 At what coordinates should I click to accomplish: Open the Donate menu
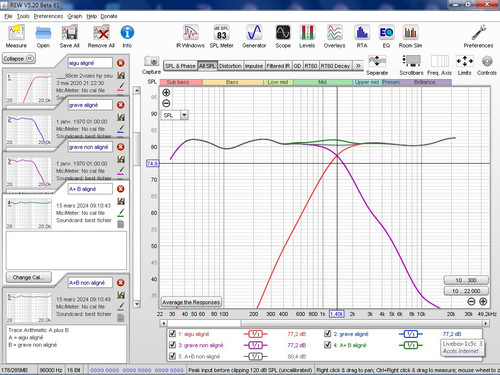tap(109, 16)
